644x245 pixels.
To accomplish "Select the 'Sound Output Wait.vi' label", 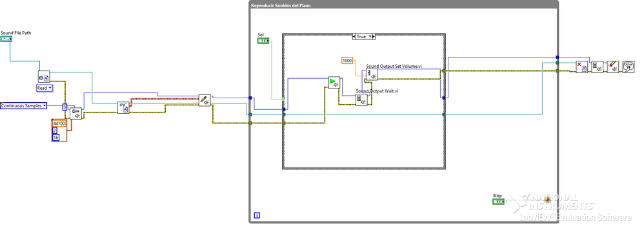I will pyautogui.click(x=377, y=91).
